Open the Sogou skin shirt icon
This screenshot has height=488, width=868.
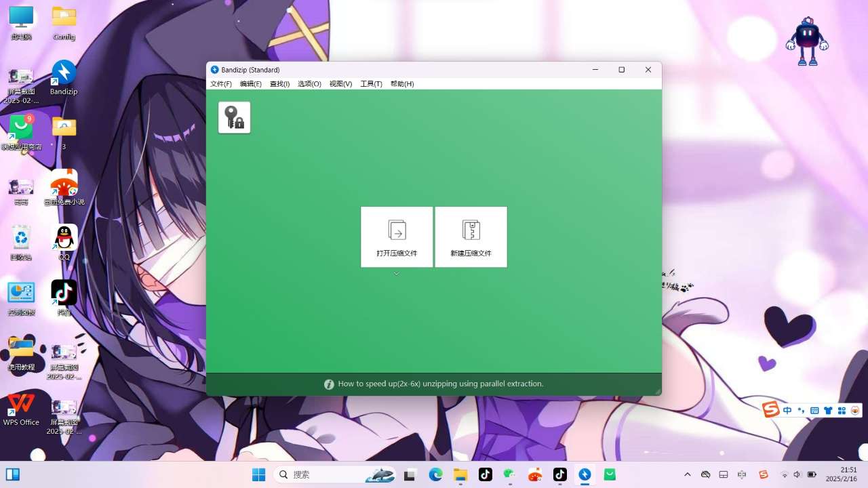pos(828,411)
